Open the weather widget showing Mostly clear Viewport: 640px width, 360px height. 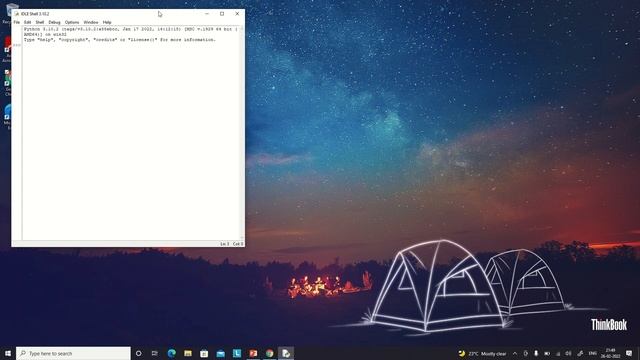point(482,353)
